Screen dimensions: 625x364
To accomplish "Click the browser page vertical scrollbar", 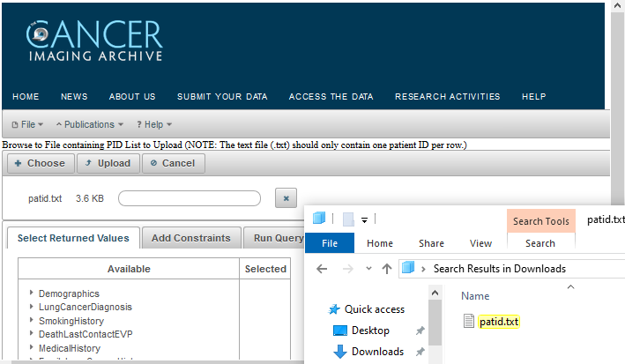I will tap(617, 108).
